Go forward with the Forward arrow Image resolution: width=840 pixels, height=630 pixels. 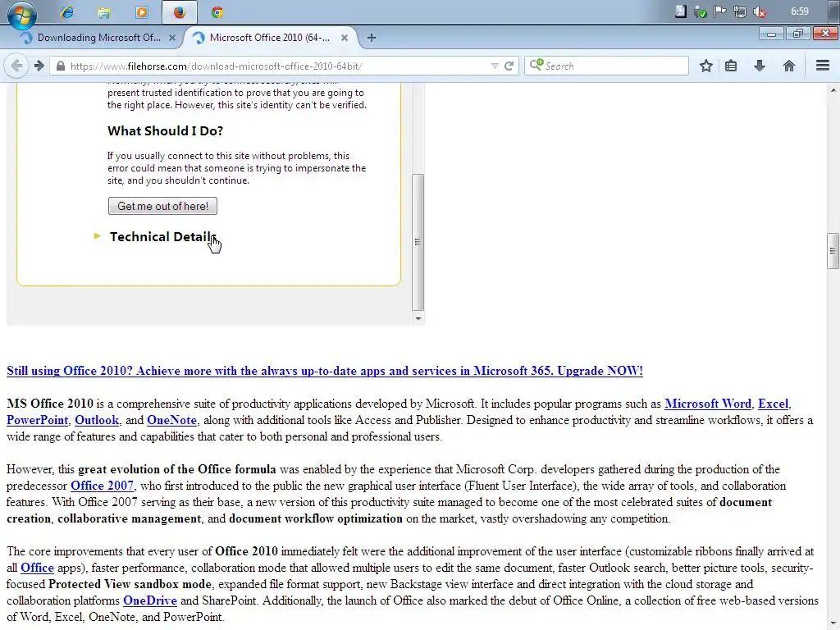click(39, 66)
